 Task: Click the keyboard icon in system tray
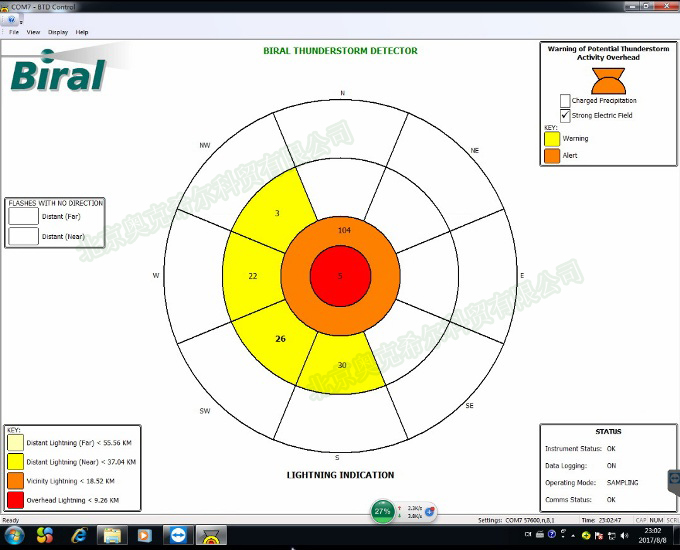(539, 534)
